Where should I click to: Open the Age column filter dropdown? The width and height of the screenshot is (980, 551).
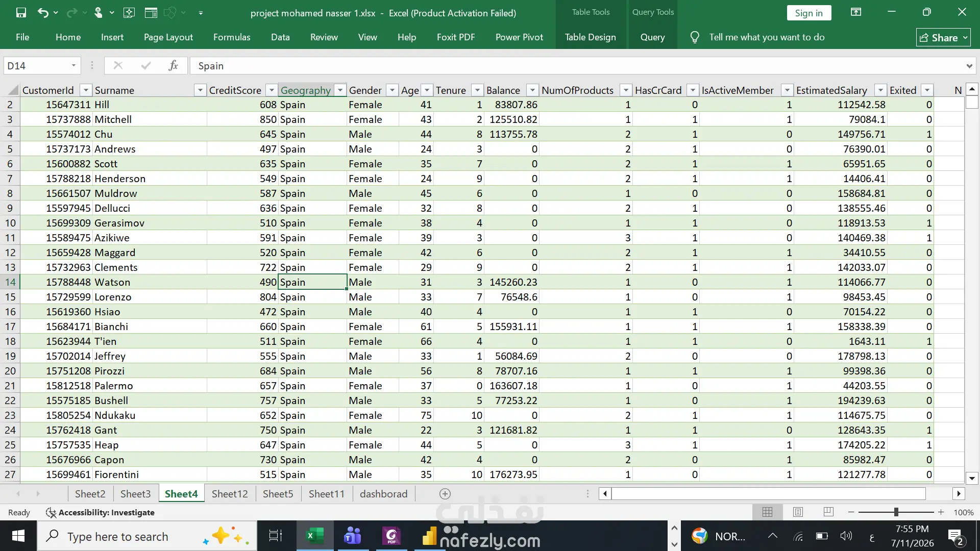tap(427, 90)
